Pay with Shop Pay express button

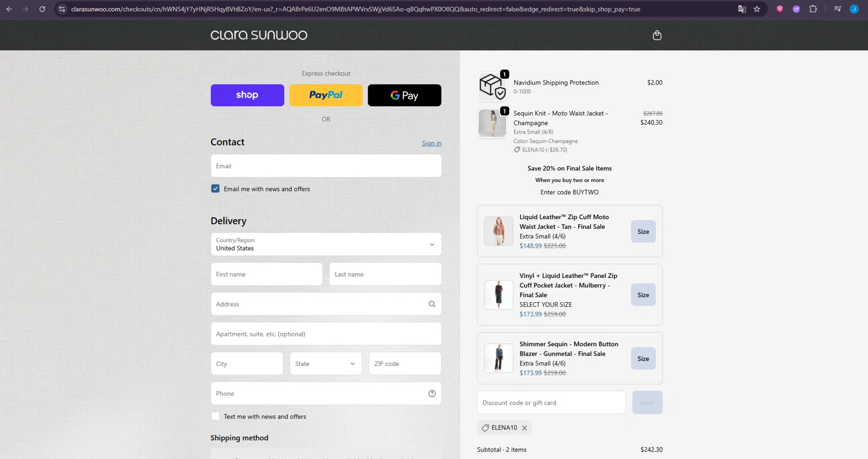pos(247,95)
